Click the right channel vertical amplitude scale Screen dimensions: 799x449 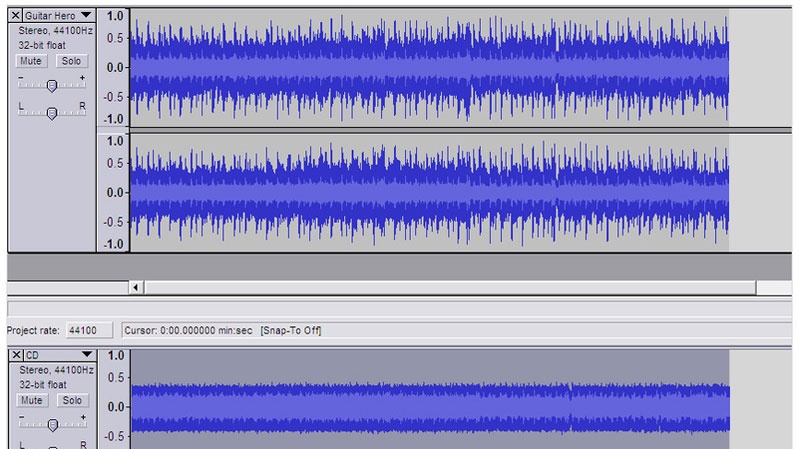coord(114,191)
